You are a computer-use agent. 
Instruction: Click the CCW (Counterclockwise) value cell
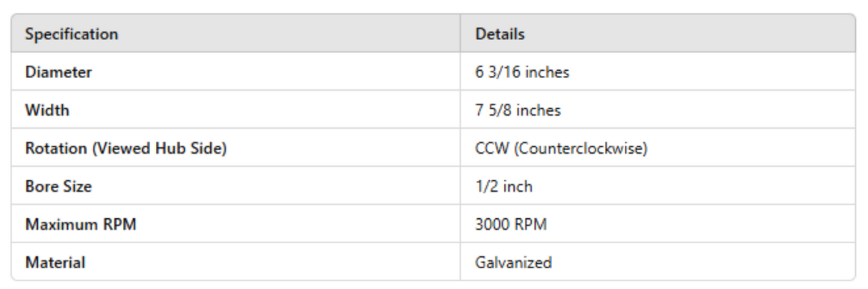click(x=561, y=149)
